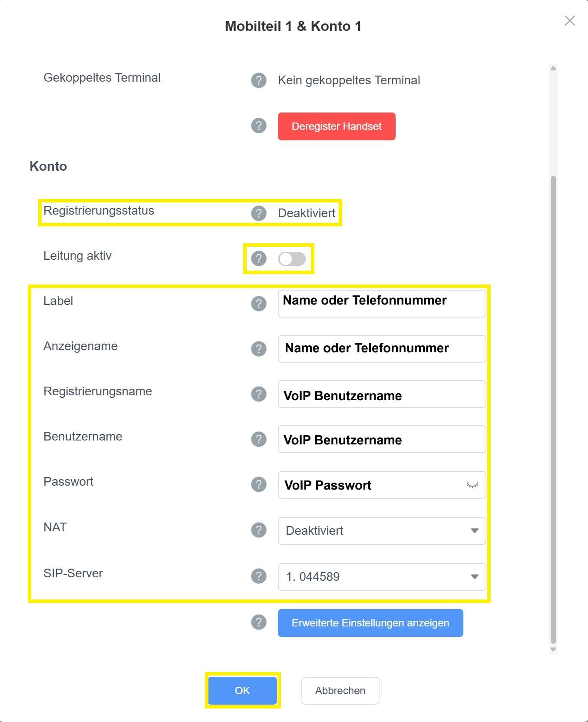Screen dimensions: 588x722
Task: Expand the SIP-Server dropdown
Action: [x=382, y=576]
